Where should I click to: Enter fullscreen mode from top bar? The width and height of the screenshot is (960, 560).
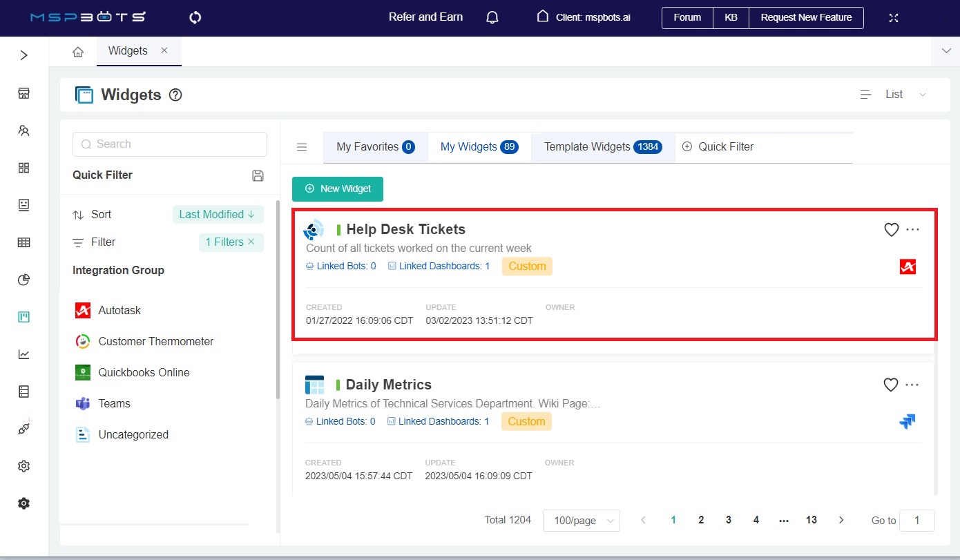tap(893, 18)
